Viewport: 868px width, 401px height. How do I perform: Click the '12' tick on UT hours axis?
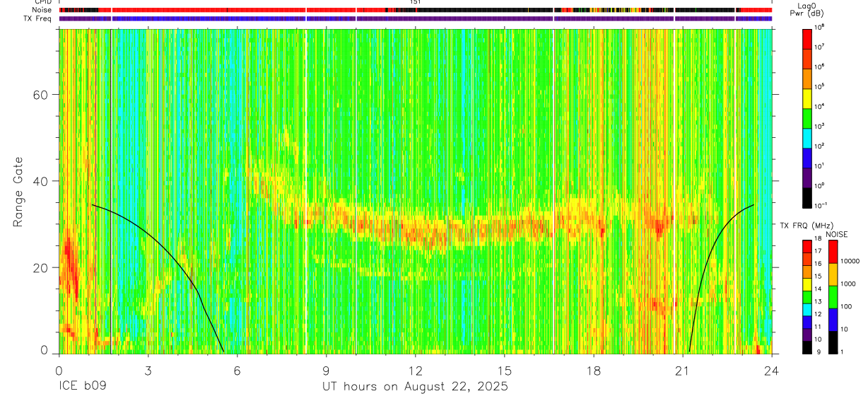pos(416,370)
